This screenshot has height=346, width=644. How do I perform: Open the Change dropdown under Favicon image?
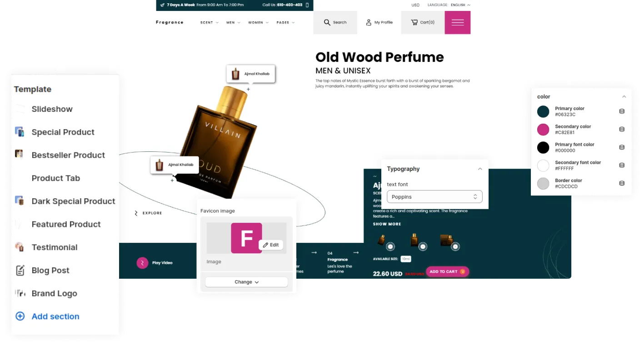coord(246,282)
